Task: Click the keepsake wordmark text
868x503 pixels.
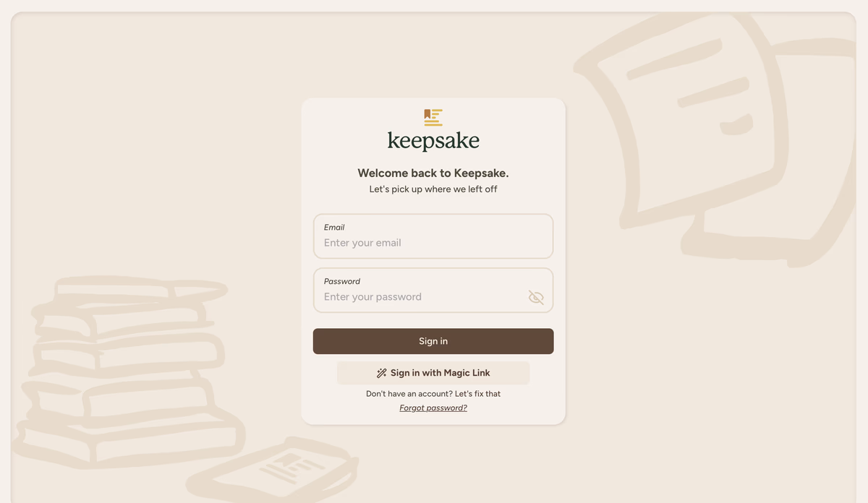Action: pyautogui.click(x=433, y=141)
